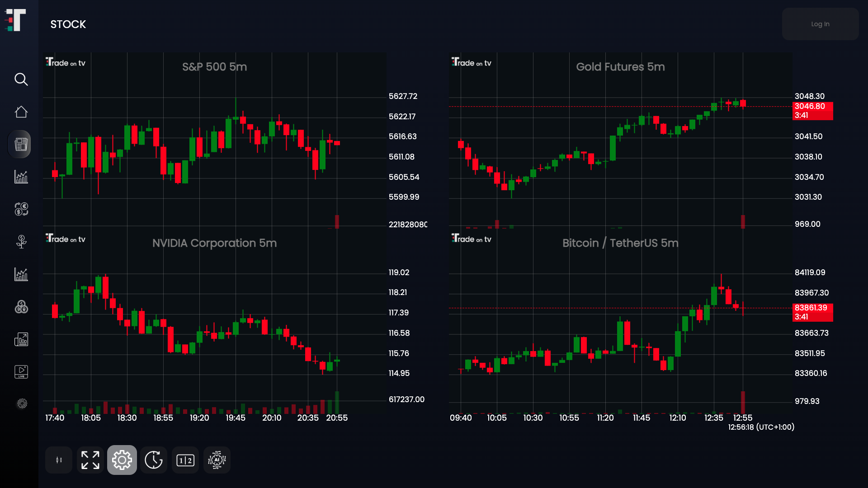This screenshot has height=488, width=868.
Task: Click the Bitcoin volume value 979.93
Action: (x=807, y=401)
